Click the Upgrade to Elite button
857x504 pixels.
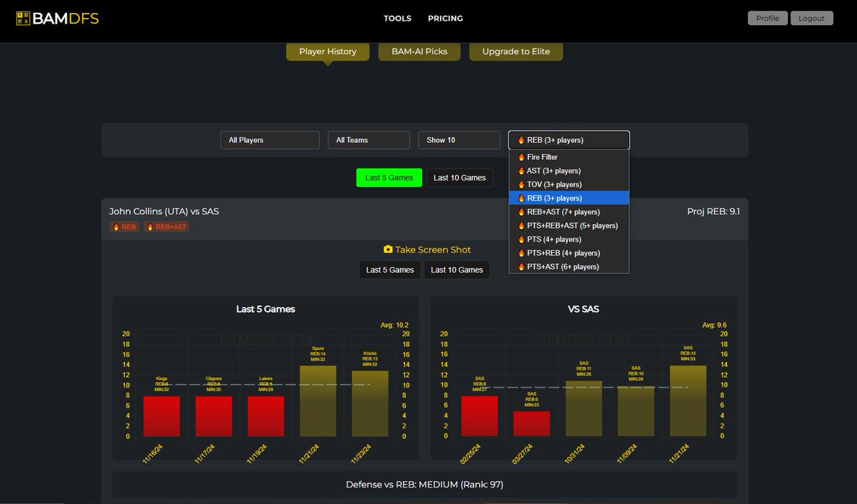(516, 51)
